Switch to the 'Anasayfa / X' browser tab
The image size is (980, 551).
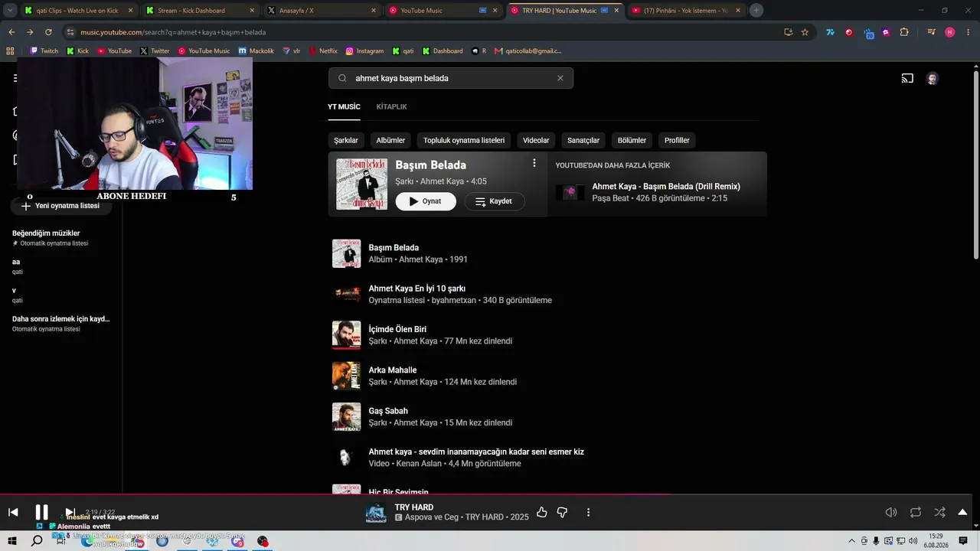322,11
